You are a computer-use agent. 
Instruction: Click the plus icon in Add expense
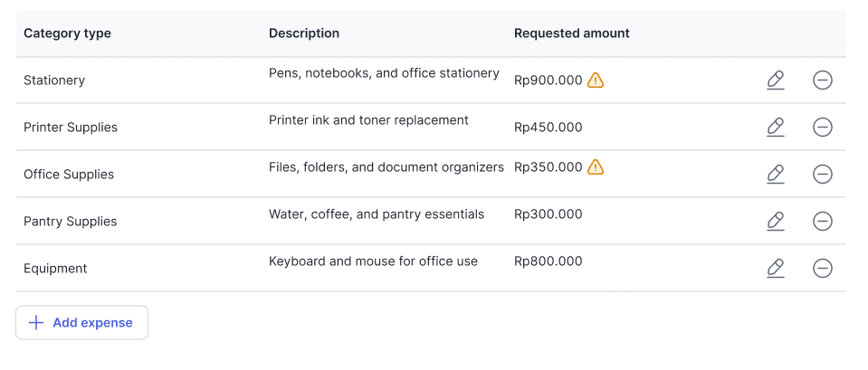(x=36, y=323)
